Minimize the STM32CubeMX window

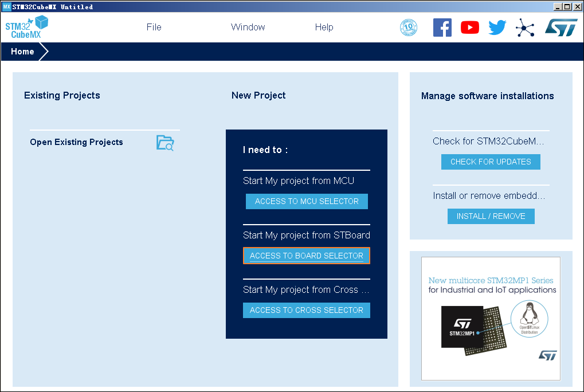point(558,7)
